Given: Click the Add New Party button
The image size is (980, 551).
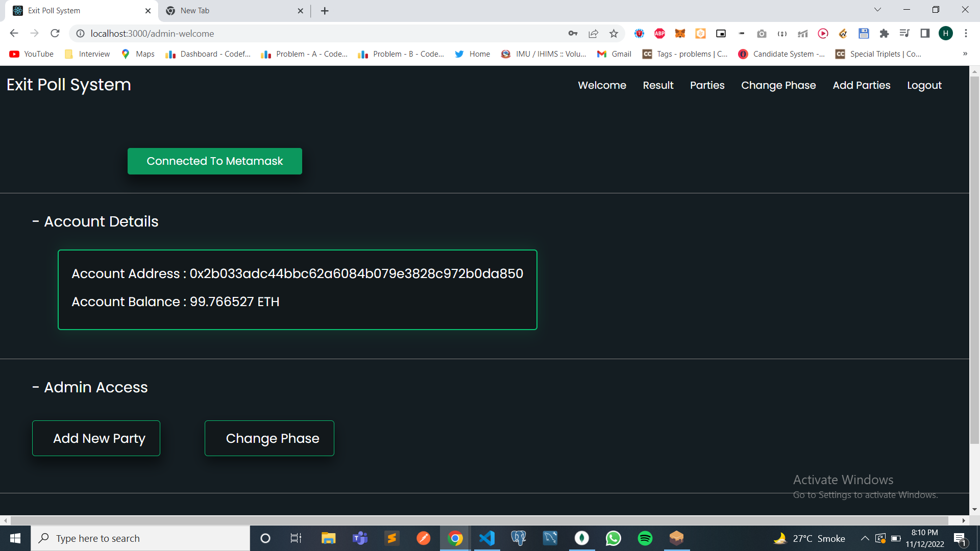Looking at the screenshot, I should (x=96, y=438).
